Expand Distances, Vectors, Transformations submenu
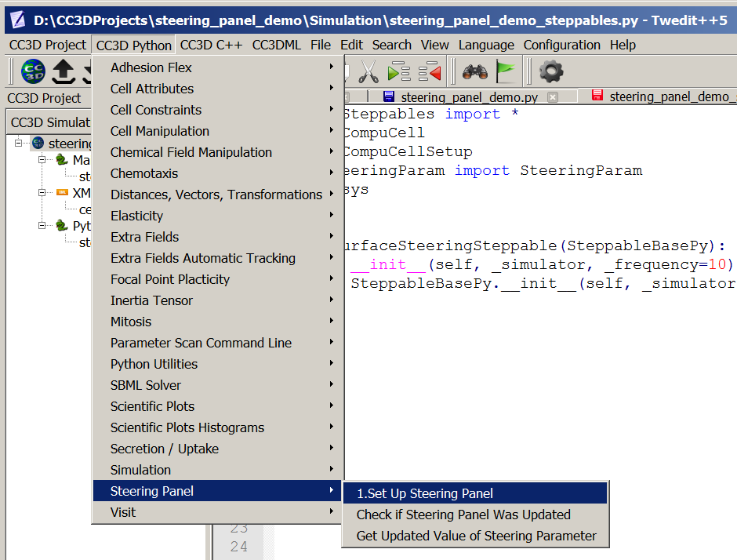Screen dimensions: 737x560 218,195
